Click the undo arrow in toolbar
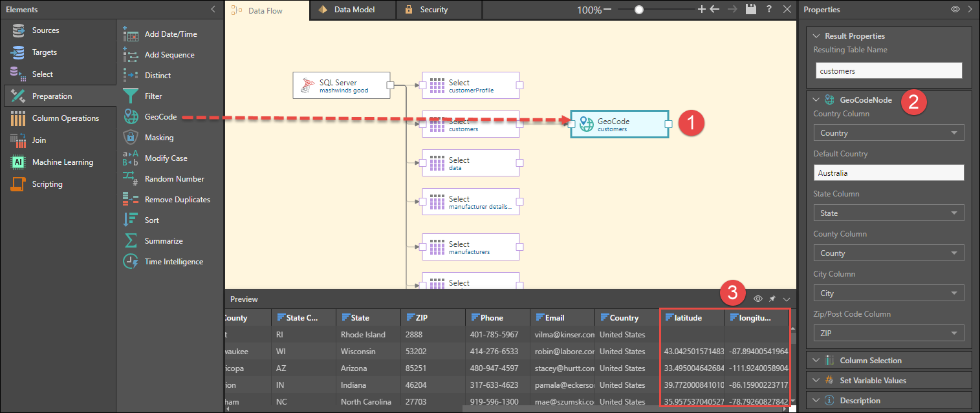Image resolution: width=980 pixels, height=413 pixels. coord(715,10)
